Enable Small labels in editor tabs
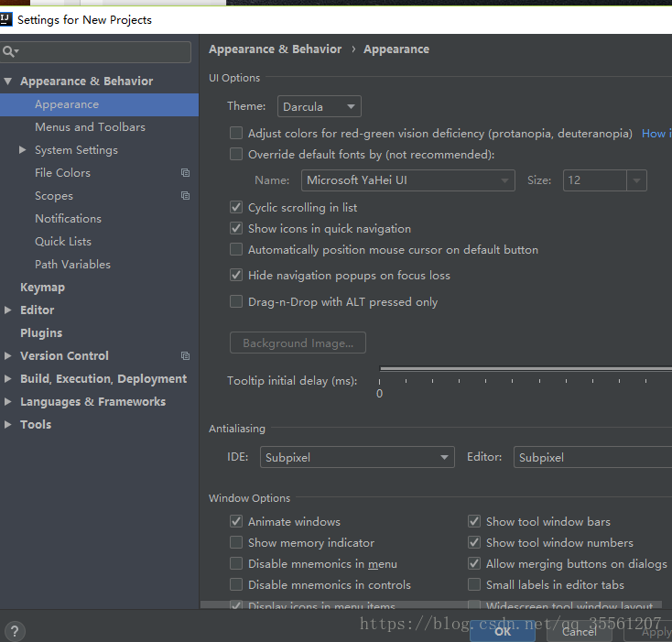The width and height of the screenshot is (672, 642). click(474, 584)
